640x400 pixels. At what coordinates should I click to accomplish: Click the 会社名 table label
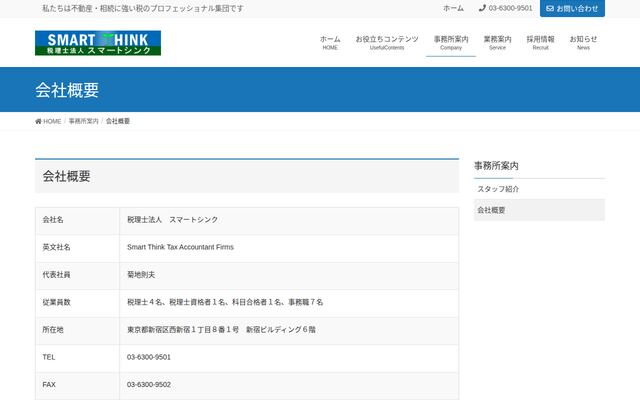click(x=53, y=220)
